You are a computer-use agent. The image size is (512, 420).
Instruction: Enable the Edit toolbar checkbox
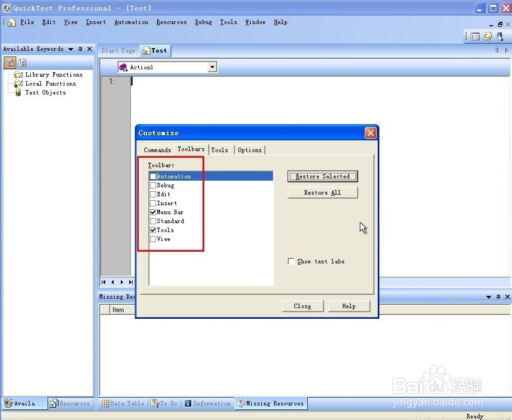153,194
